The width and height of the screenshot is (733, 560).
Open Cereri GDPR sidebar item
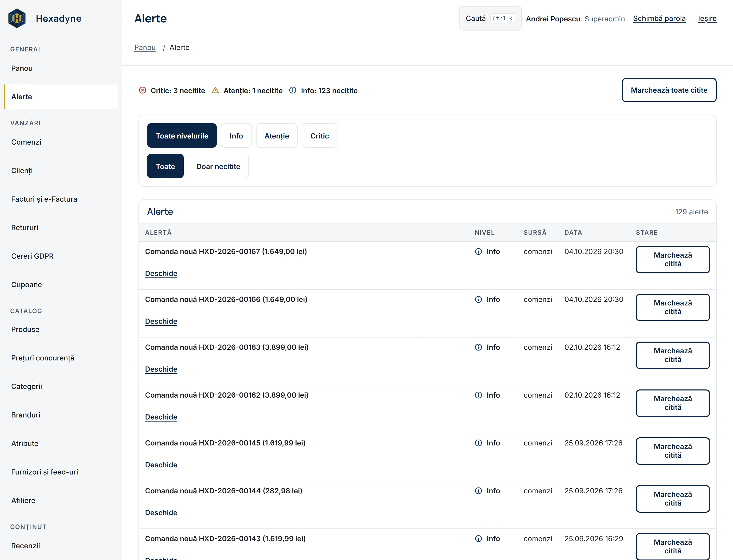point(61,256)
